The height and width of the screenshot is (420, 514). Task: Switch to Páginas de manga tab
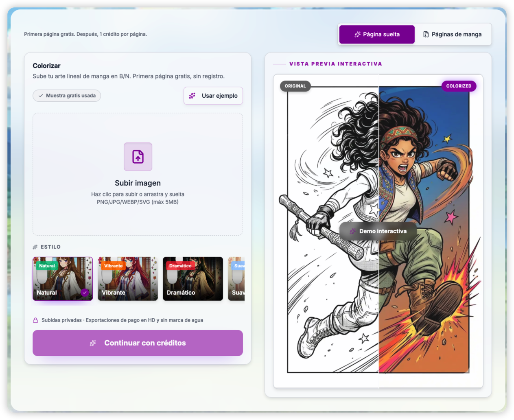(453, 34)
